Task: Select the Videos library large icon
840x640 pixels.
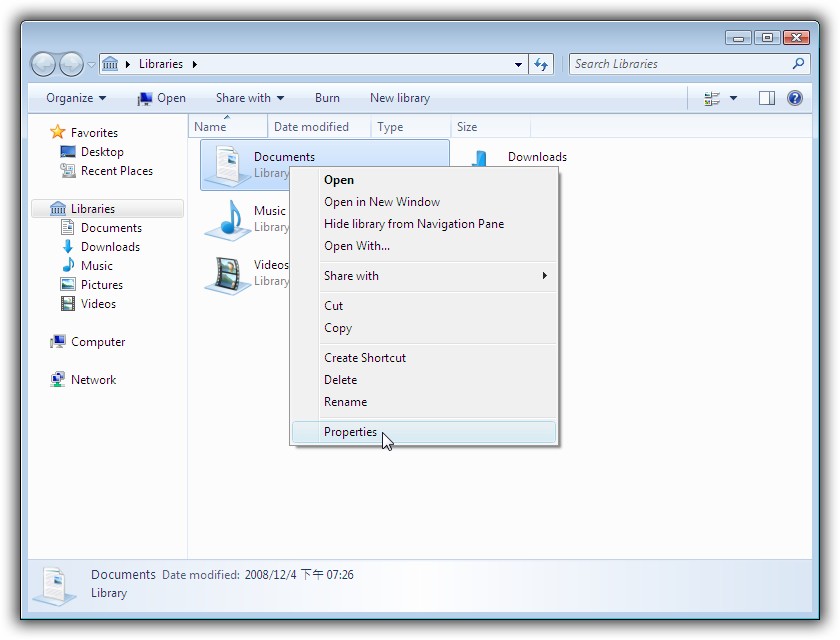Action: tap(228, 275)
